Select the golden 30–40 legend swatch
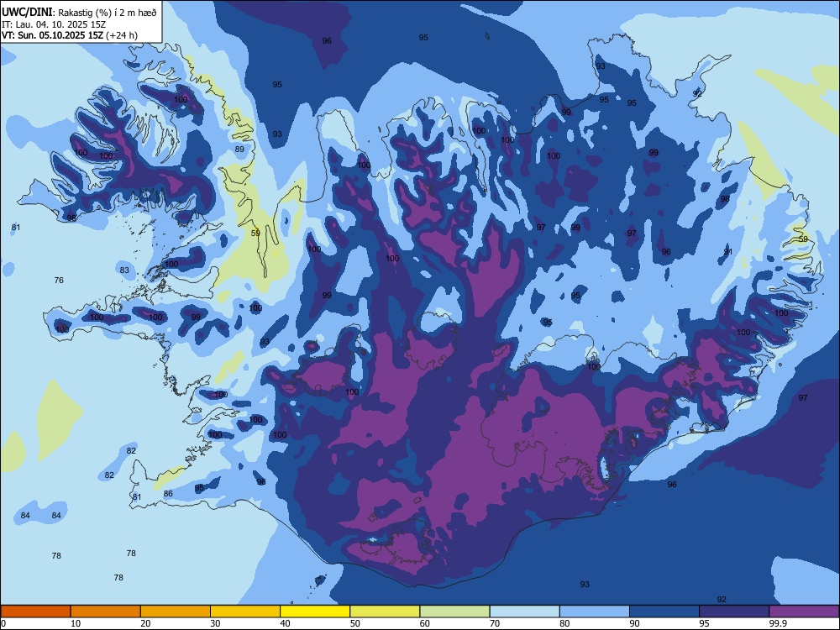840x630 pixels. (x=245, y=612)
